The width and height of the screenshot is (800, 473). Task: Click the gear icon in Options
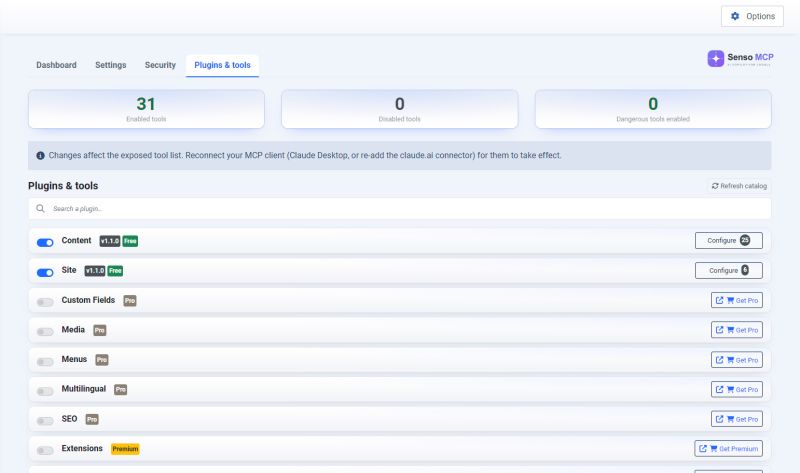point(735,16)
